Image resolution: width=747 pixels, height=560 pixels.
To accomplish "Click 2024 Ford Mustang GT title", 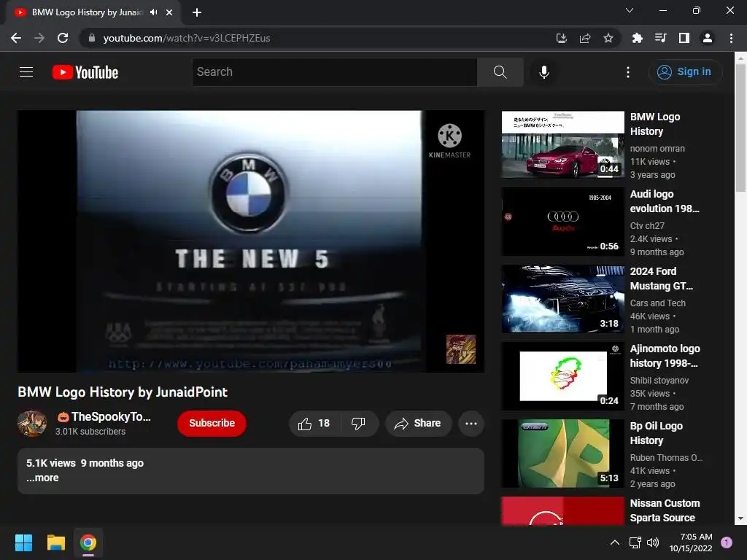I will [x=662, y=279].
